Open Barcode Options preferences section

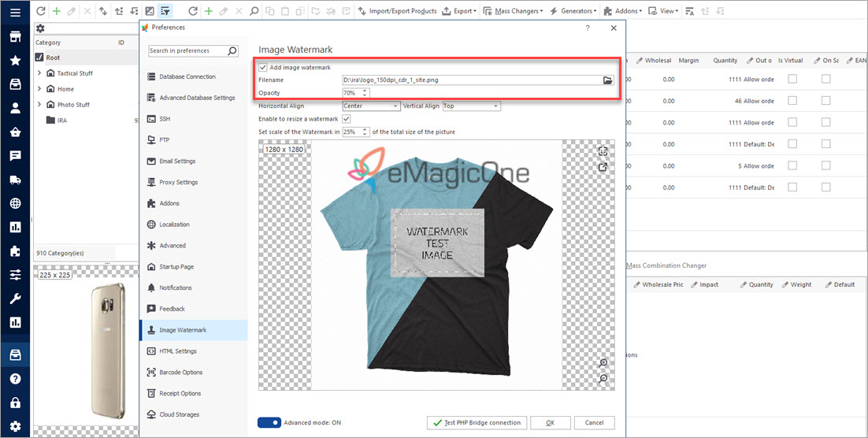(180, 373)
